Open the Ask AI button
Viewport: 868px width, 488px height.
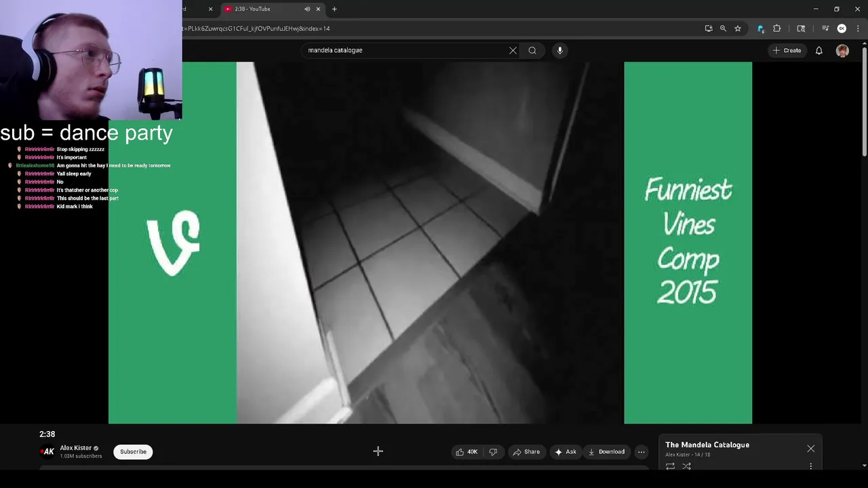click(x=566, y=452)
